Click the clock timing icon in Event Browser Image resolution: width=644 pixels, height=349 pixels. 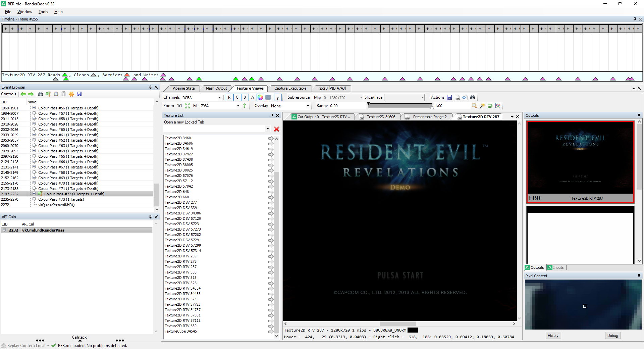tap(56, 94)
